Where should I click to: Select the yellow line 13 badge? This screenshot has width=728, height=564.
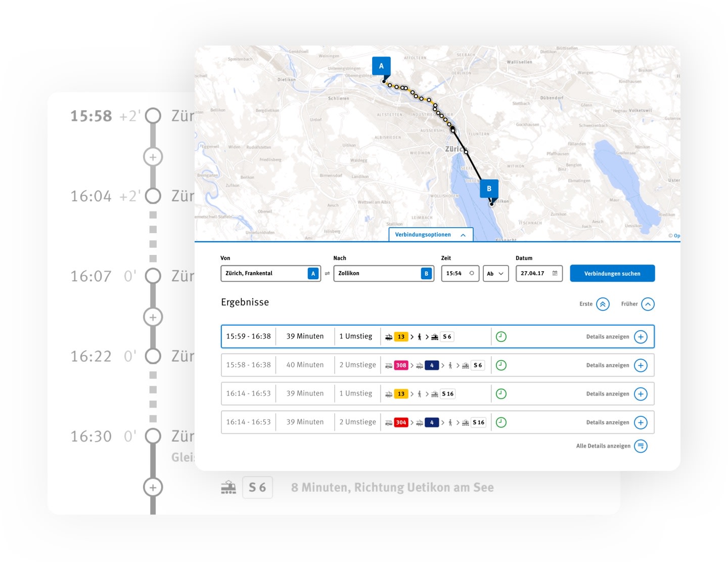[x=400, y=336]
